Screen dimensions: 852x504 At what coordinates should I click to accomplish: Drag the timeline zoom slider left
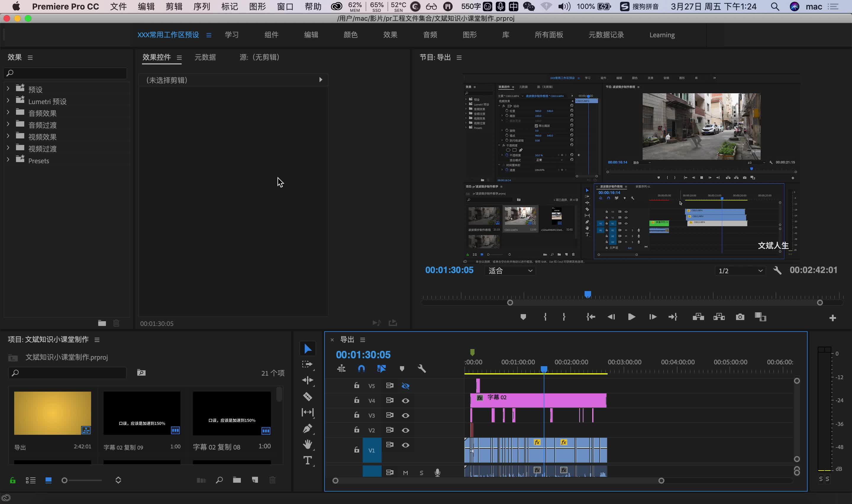pos(335,480)
